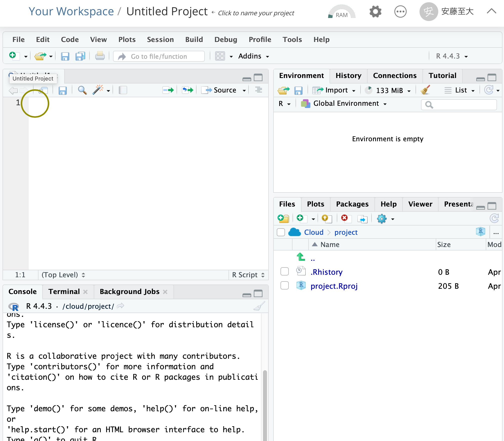This screenshot has height=441, width=504.
Task: Open the project.Rproj file link
Action: (x=334, y=286)
